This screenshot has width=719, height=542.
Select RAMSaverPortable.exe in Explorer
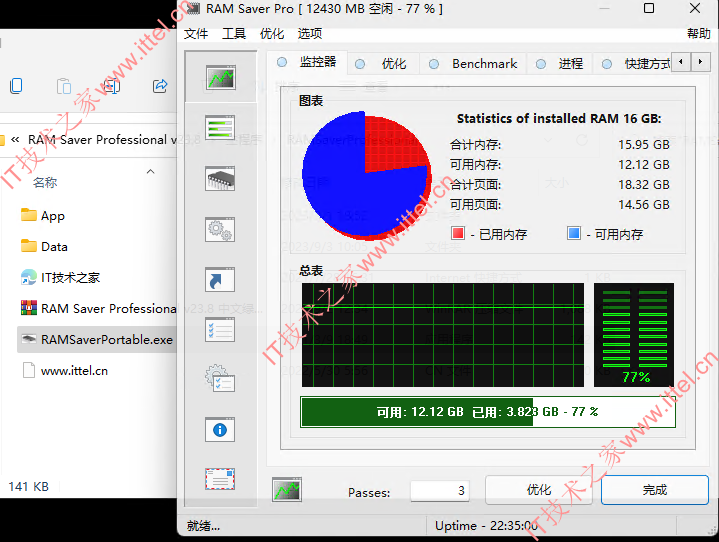pyautogui.click(x=97, y=340)
